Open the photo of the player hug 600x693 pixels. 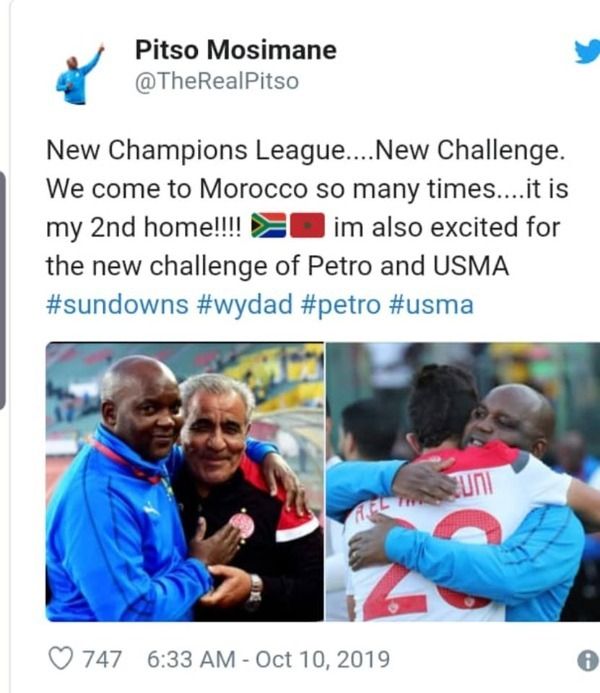point(463,482)
